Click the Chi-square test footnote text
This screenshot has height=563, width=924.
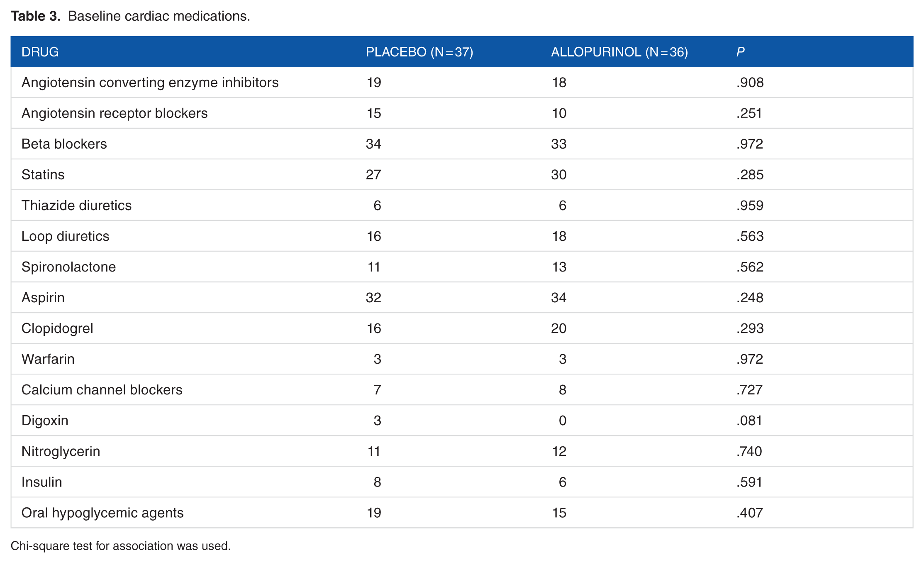point(120,546)
